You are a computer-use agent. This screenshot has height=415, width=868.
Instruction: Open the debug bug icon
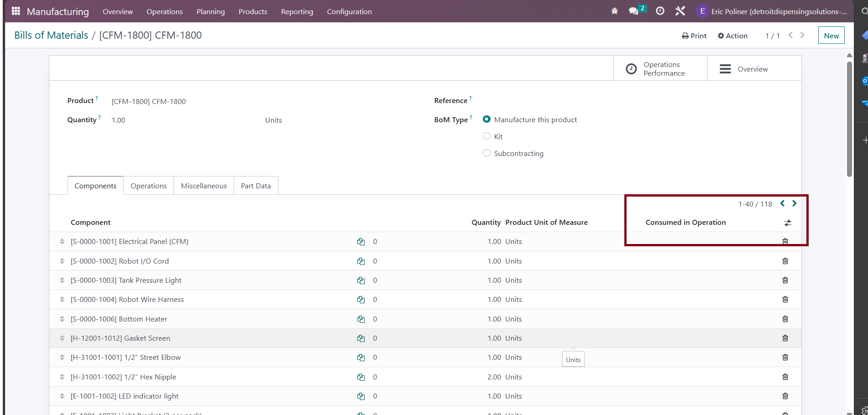pyautogui.click(x=614, y=11)
